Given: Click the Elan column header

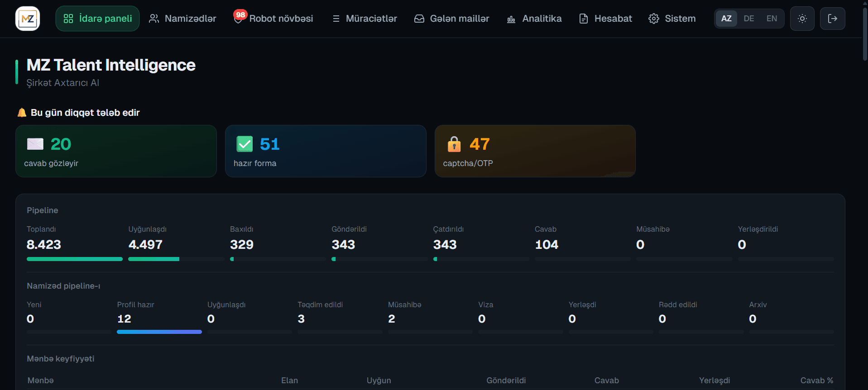Looking at the screenshot, I should (x=289, y=380).
